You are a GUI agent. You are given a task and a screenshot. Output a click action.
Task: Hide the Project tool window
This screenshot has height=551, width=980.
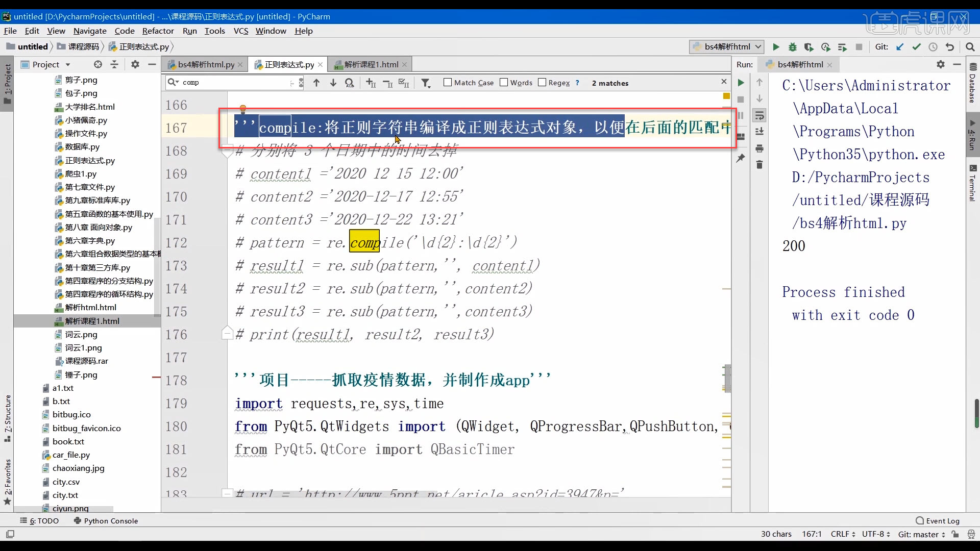152,64
